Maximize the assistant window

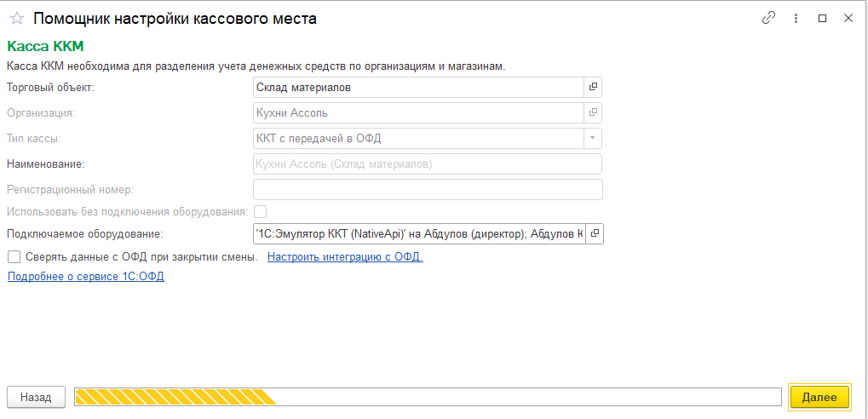822,18
